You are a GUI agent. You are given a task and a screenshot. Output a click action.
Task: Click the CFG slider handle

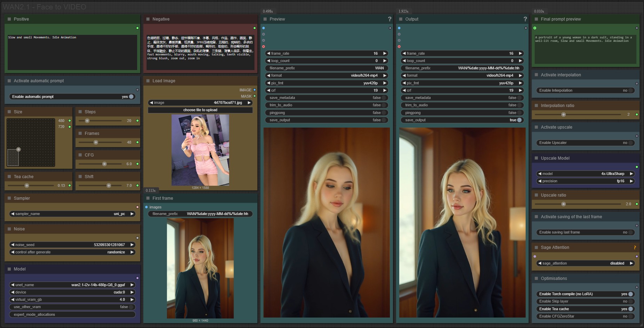tap(104, 164)
